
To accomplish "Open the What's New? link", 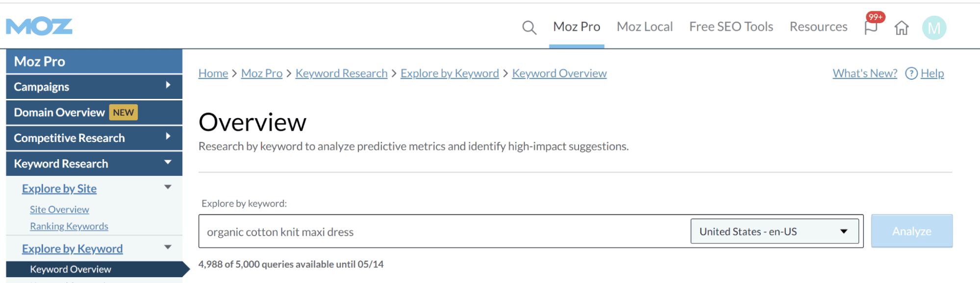I will tap(864, 73).
